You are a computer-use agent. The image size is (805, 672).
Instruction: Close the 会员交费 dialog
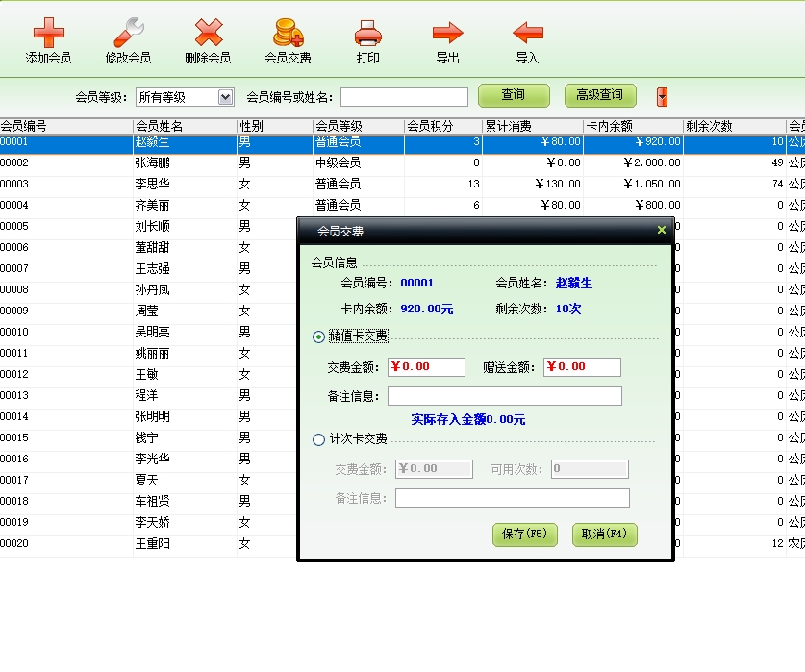pyautogui.click(x=661, y=231)
